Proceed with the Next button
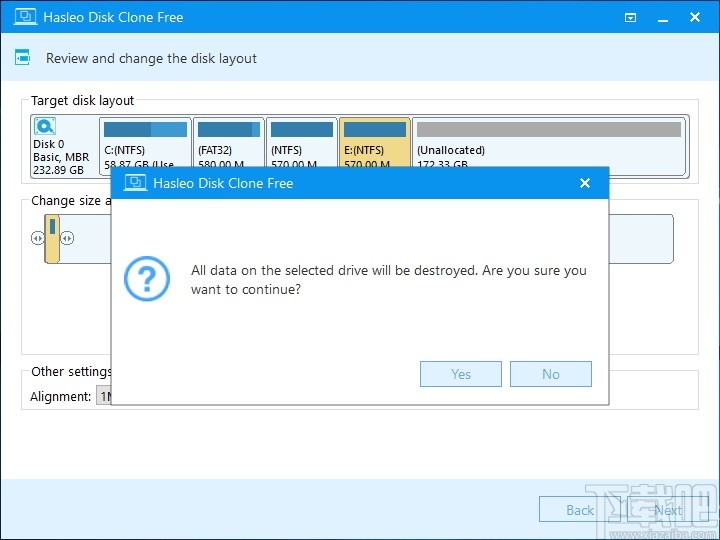 (668, 510)
